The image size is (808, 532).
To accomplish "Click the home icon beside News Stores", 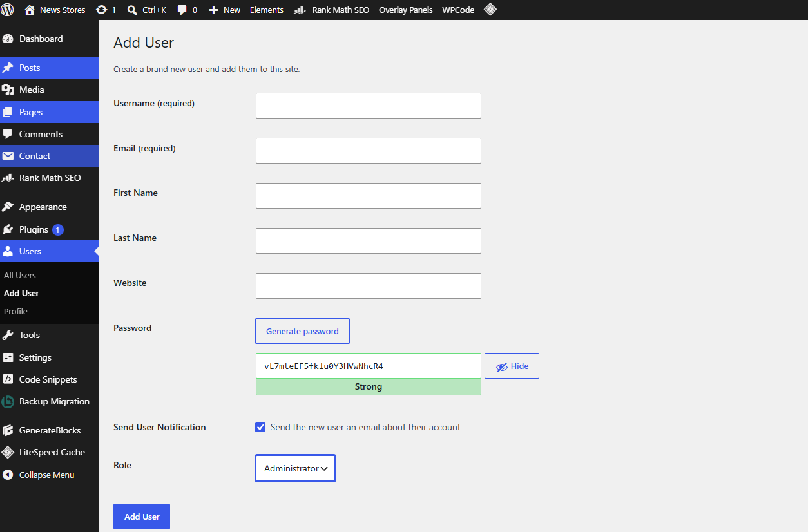I will [30, 10].
